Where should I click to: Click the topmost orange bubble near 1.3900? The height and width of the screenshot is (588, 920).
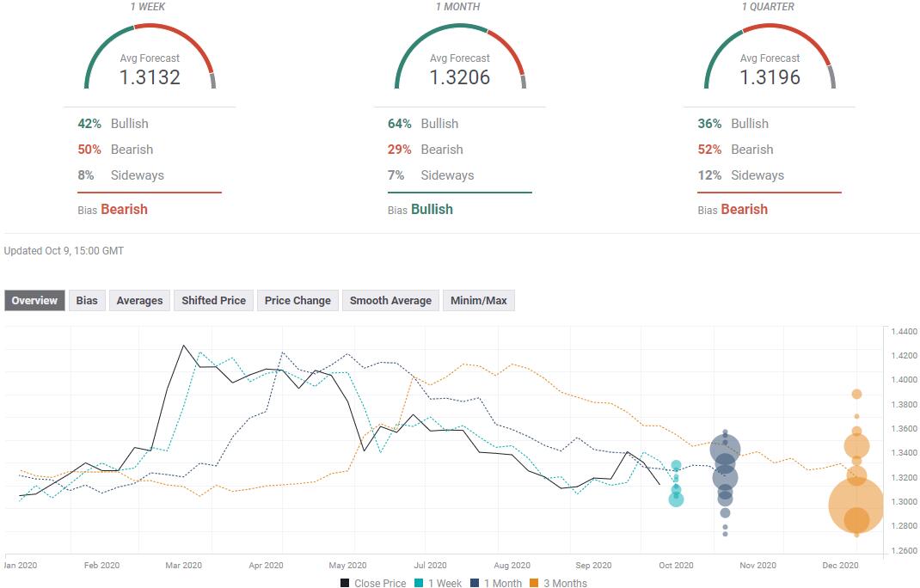[x=856, y=394]
